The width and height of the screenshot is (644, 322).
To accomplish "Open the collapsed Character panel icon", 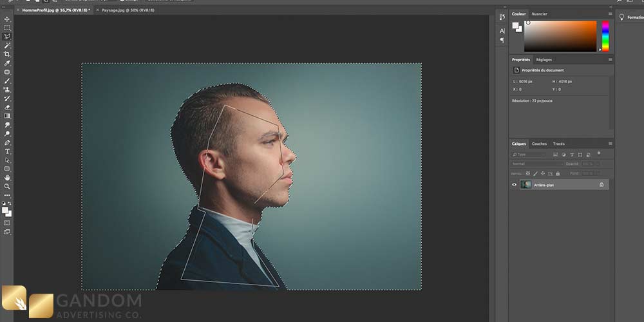I will (x=502, y=31).
